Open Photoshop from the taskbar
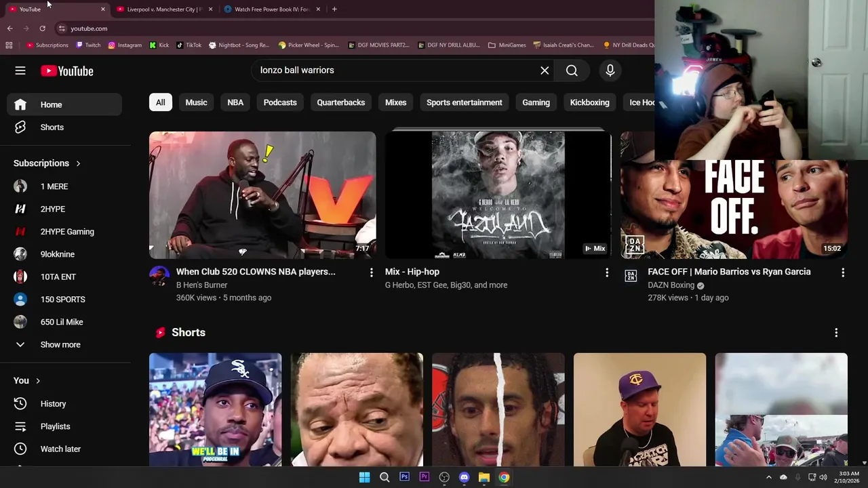 (x=404, y=477)
